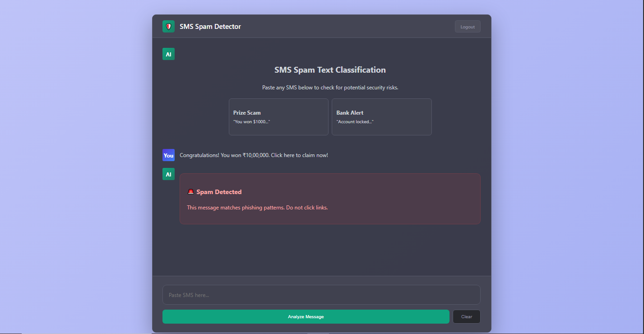Viewport: 644px width, 334px height.
Task: Click the Spam Detected result heading
Action: 219,192
